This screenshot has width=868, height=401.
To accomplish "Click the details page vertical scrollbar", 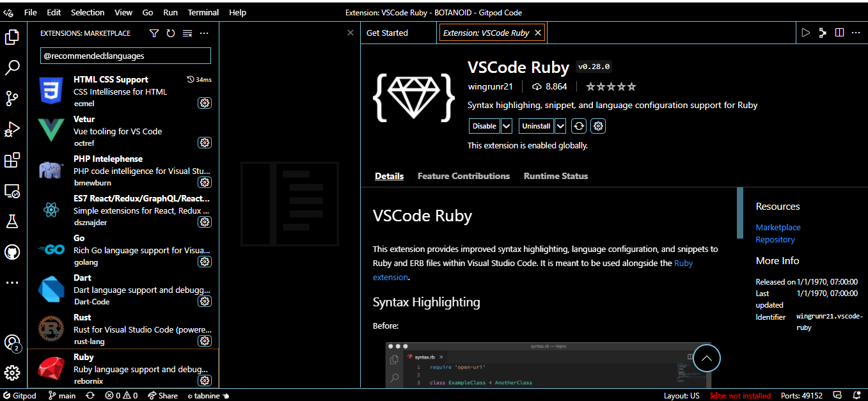I will [740, 213].
